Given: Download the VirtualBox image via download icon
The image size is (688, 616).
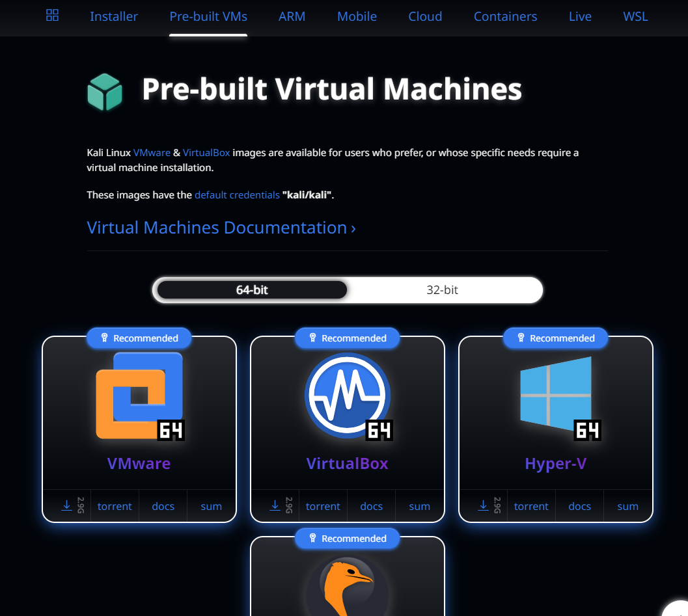Looking at the screenshot, I should point(275,505).
